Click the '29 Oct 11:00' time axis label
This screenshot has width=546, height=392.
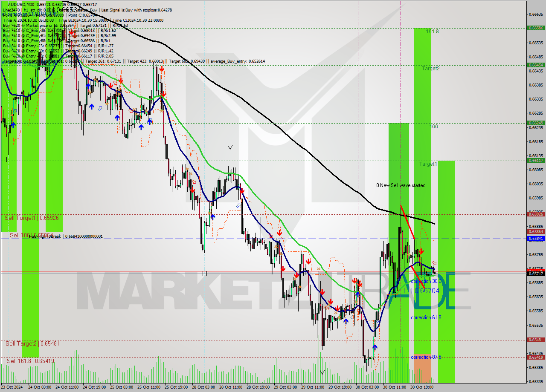(313, 388)
